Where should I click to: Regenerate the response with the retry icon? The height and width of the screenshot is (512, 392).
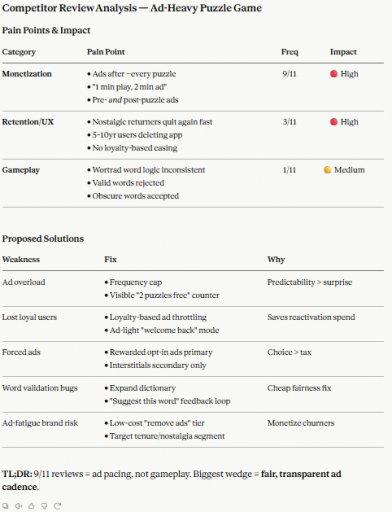tap(57, 506)
